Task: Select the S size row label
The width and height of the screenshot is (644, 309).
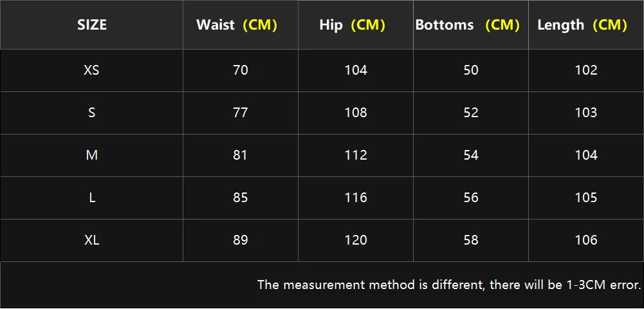Action: click(x=92, y=112)
